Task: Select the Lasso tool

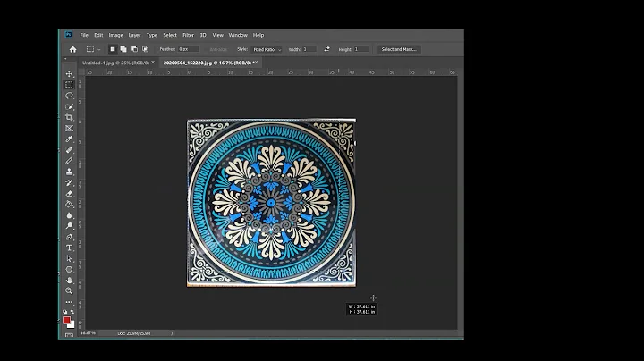Action: pos(69,96)
